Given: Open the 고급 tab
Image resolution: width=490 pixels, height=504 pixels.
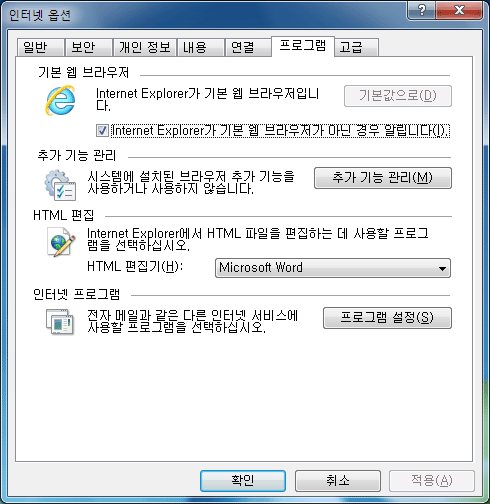Looking at the screenshot, I should (356, 47).
